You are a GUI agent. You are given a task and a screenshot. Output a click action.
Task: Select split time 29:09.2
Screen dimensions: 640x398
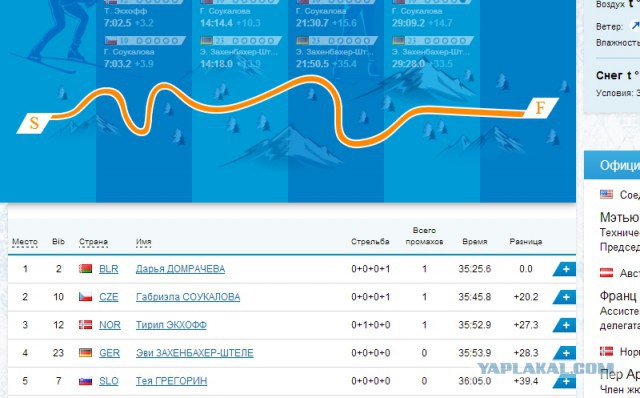click(x=408, y=23)
